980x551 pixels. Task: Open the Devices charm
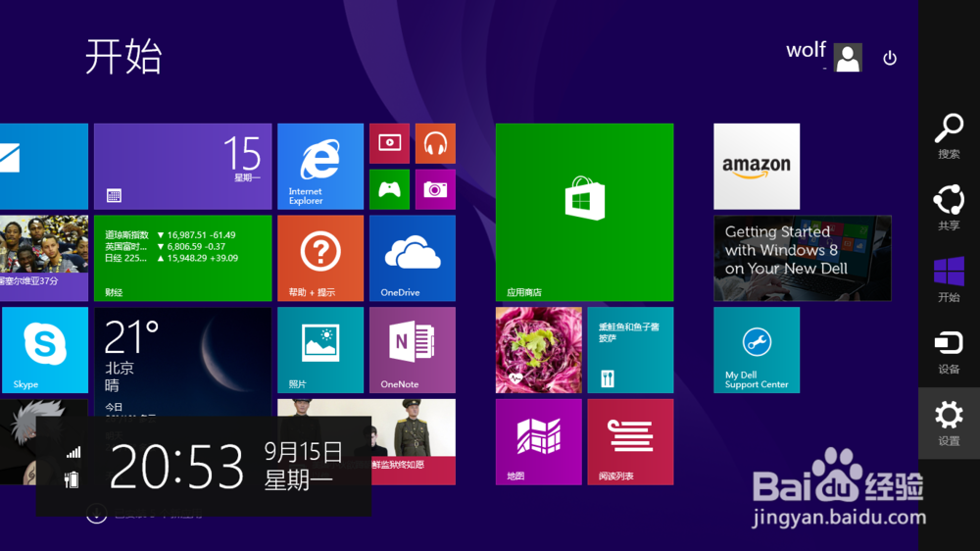[x=949, y=352]
